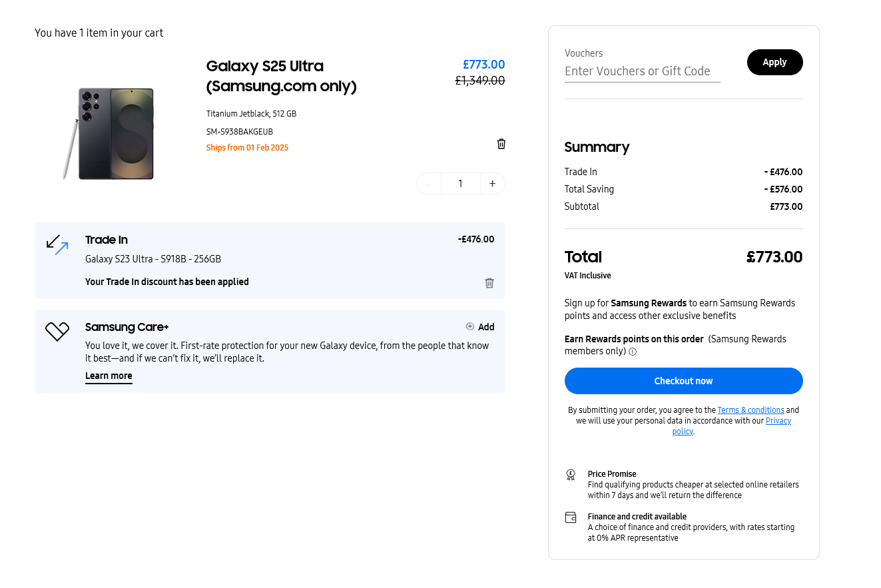Open the Rewards points info icon
Image resolution: width=881 pixels, height=588 pixels.
[633, 352]
